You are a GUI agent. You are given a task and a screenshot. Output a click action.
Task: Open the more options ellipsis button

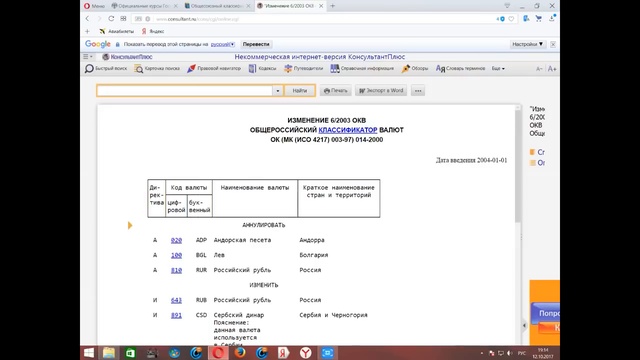click(x=418, y=91)
